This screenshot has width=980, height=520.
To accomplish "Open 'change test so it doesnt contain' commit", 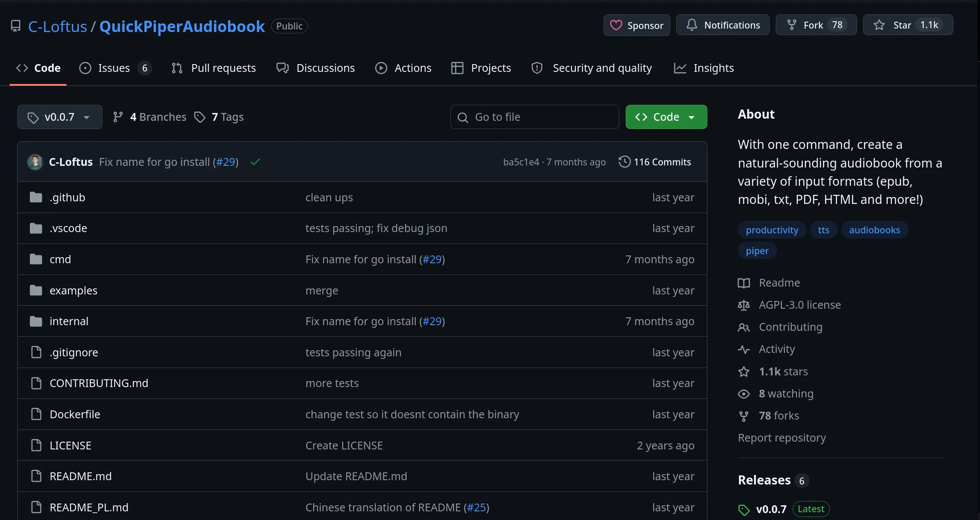I will click(412, 414).
